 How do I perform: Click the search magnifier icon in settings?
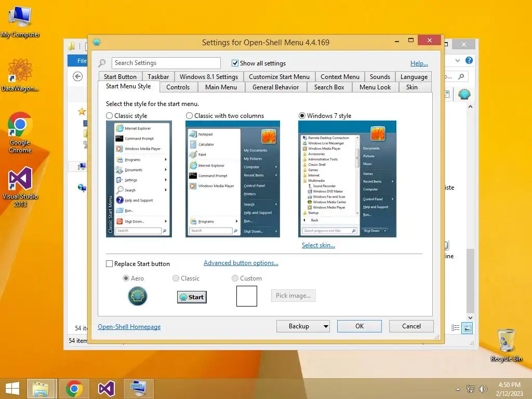pos(102,63)
